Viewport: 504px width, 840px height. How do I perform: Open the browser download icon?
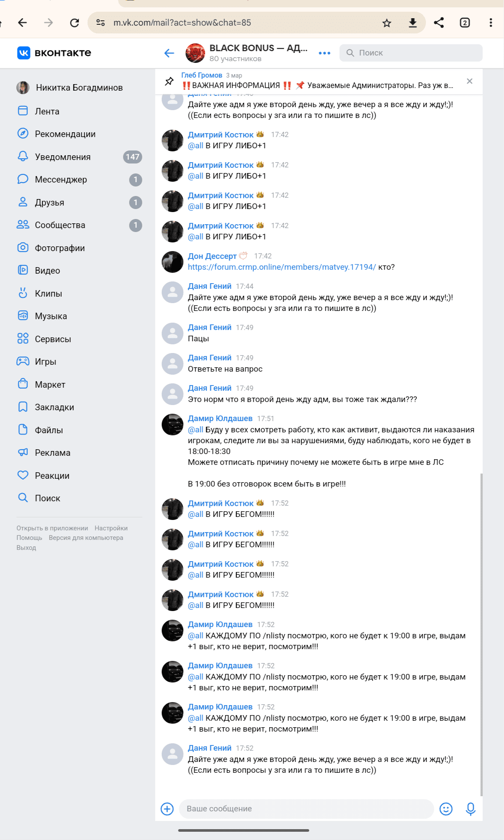point(413,23)
